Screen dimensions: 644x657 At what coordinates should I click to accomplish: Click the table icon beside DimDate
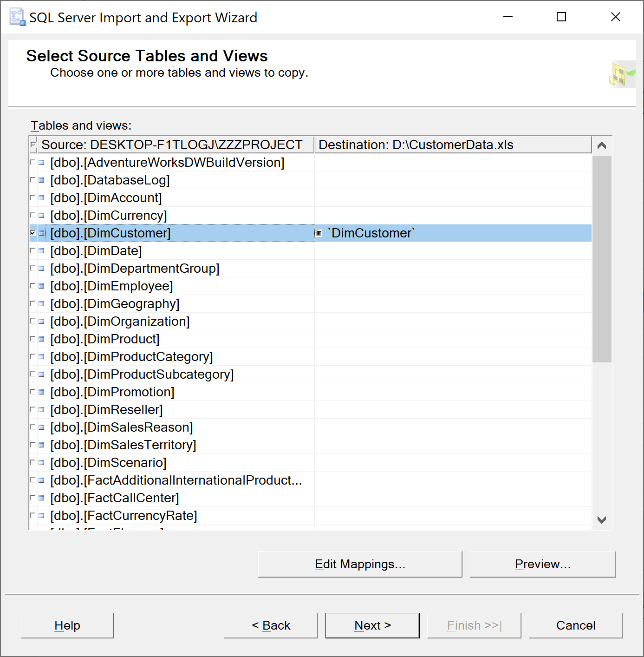(x=41, y=251)
